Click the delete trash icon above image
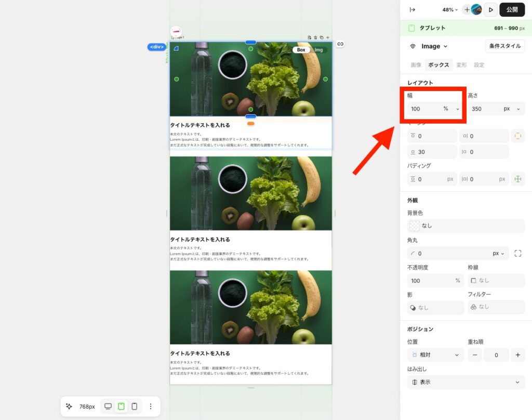532x420 pixels. (x=315, y=37)
